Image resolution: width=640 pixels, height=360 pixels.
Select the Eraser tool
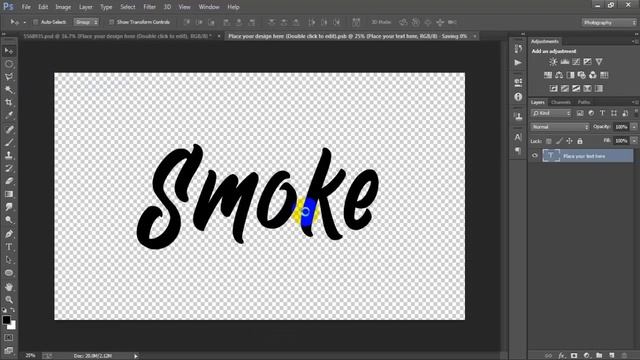[x=9, y=181]
